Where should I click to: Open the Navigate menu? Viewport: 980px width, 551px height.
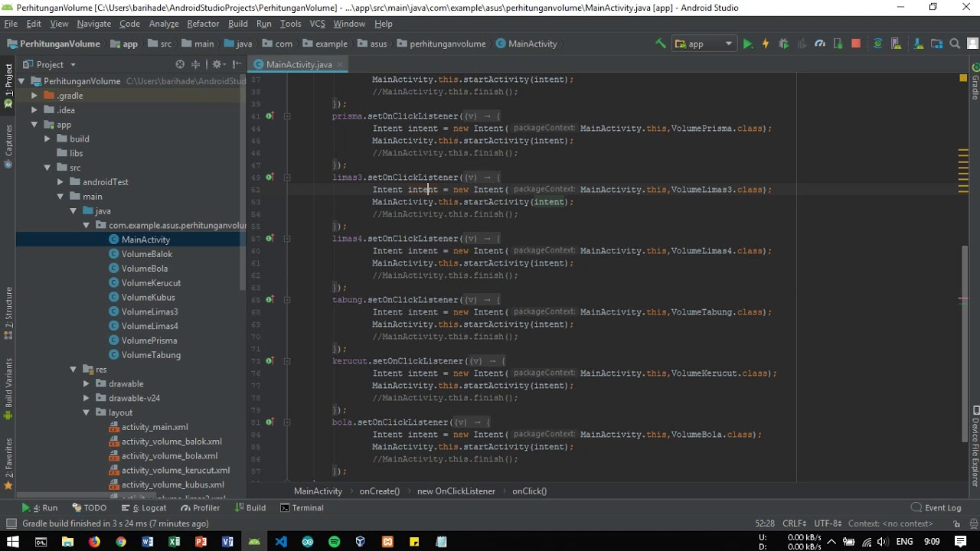(x=93, y=24)
